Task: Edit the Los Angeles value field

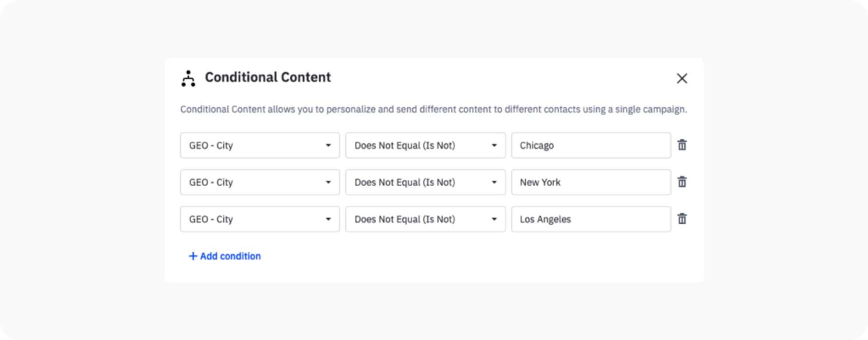Action: (x=590, y=219)
